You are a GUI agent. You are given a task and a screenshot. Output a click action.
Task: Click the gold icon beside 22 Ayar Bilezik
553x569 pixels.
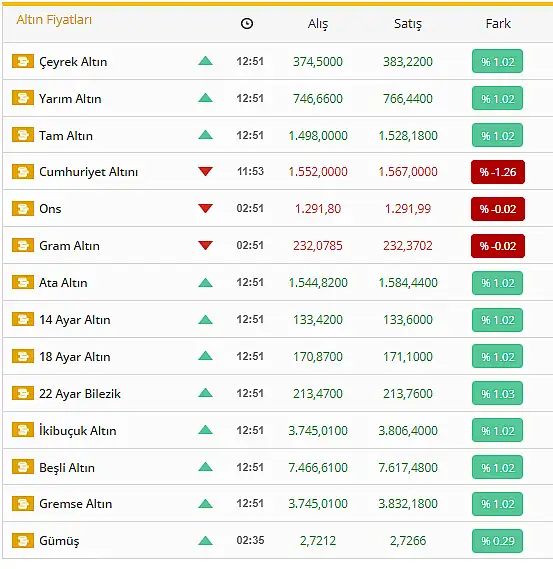23,393
